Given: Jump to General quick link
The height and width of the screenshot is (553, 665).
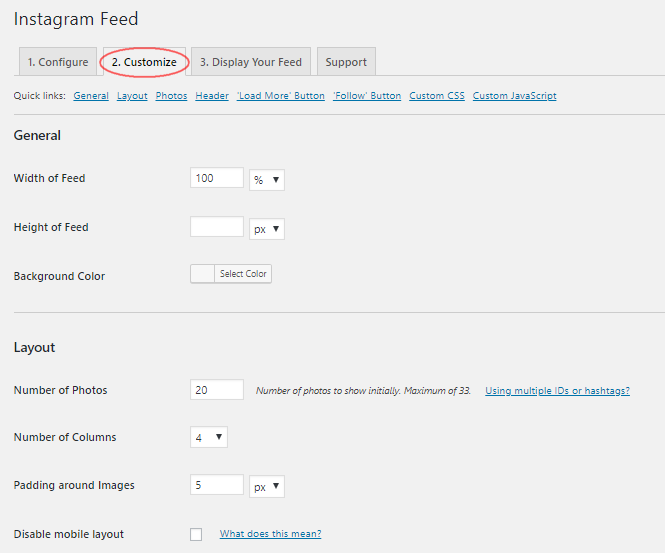Looking at the screenshot, I should tap(91, 96).
